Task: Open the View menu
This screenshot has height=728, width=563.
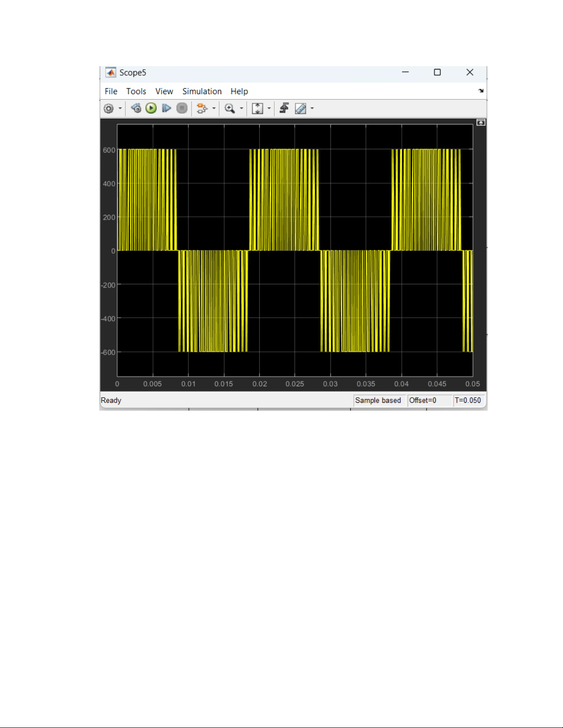Action: coord(164,91)
